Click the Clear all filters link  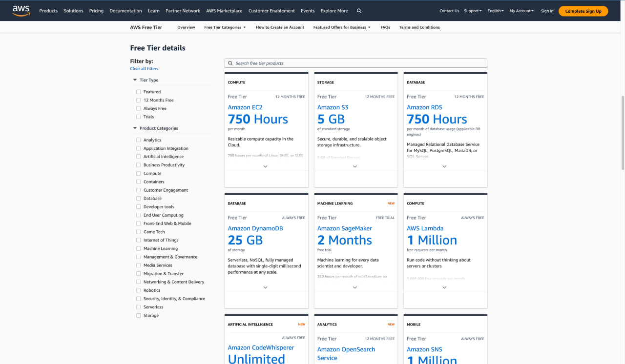(x=144, y=69)
